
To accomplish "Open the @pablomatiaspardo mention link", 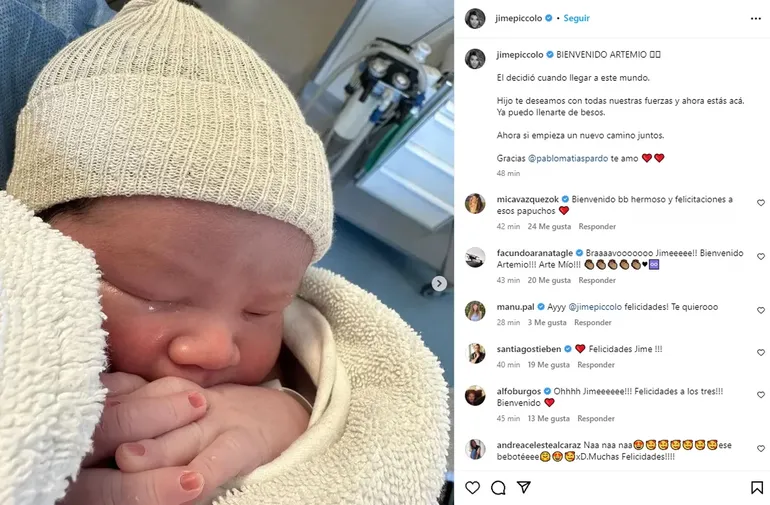I will (568, 158).
